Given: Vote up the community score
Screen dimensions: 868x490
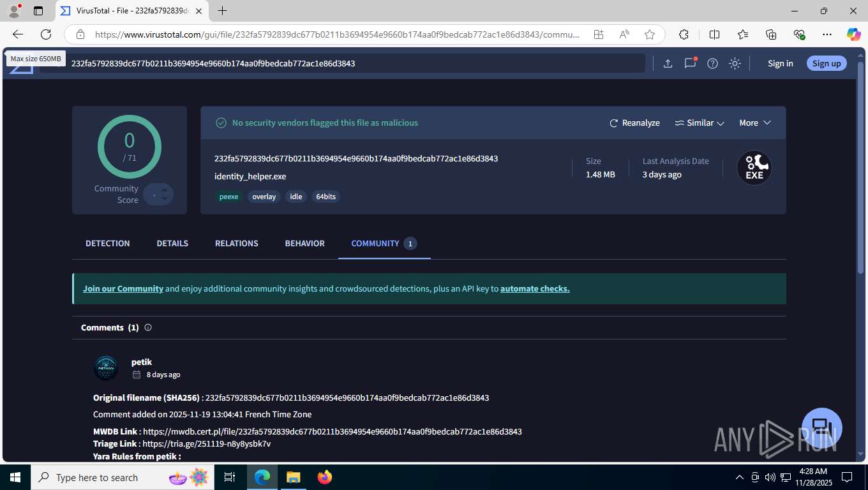Looking at the screenshot, I should point(165,189).
